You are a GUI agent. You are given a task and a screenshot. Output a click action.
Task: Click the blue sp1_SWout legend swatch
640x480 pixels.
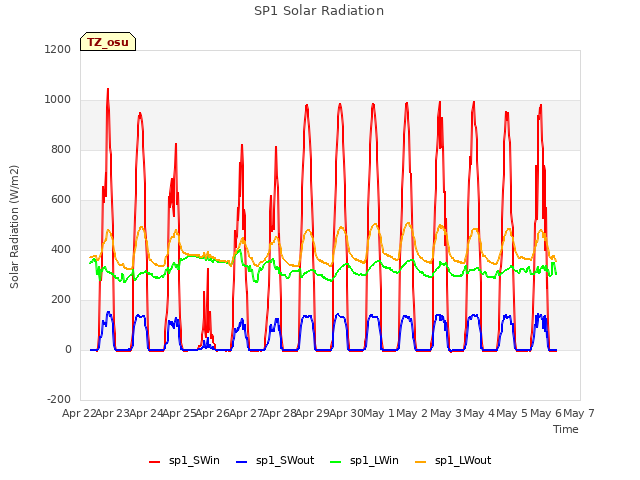pyautogui.click(x=242, y=462)
